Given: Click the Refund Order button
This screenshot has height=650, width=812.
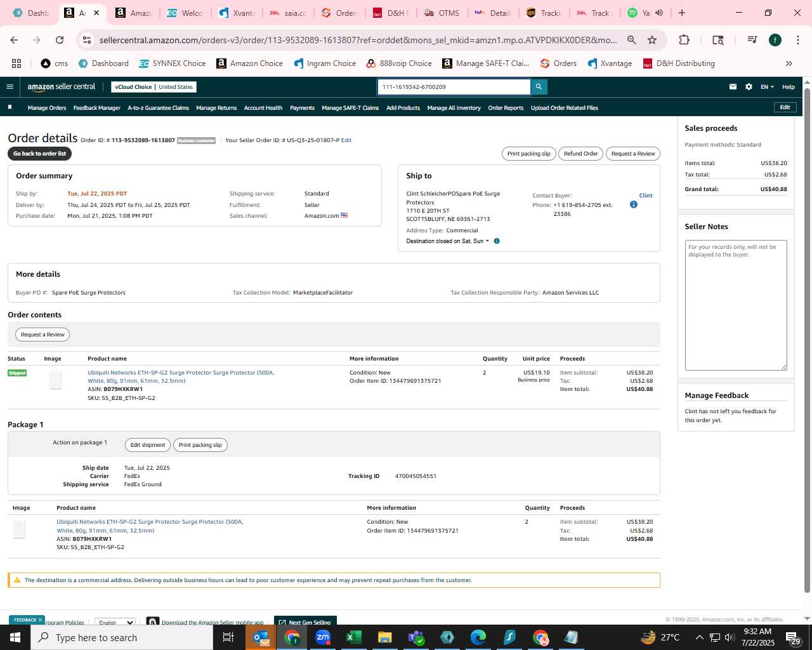Looking at the screenshot, I should 580,154.
